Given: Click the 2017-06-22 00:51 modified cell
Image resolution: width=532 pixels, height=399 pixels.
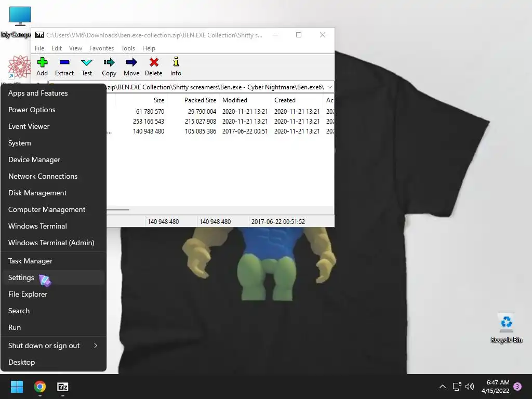Looking at the screenshot, I should click(x=245, y=131).
